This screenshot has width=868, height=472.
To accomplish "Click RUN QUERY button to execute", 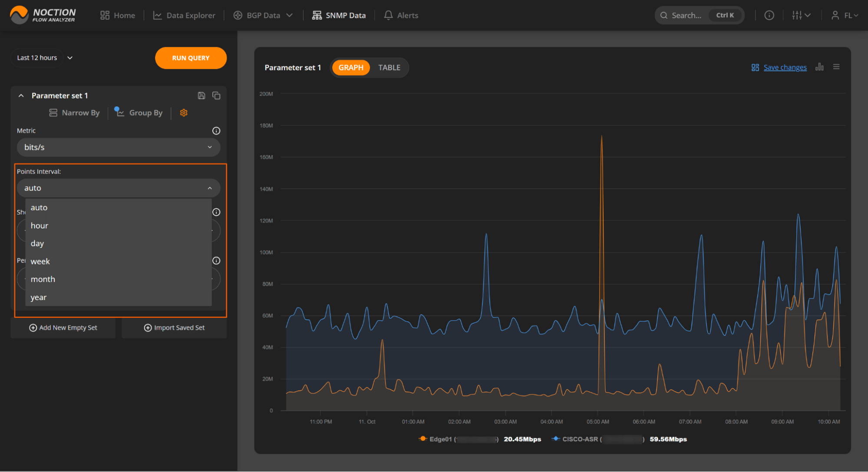I will 191,58.
